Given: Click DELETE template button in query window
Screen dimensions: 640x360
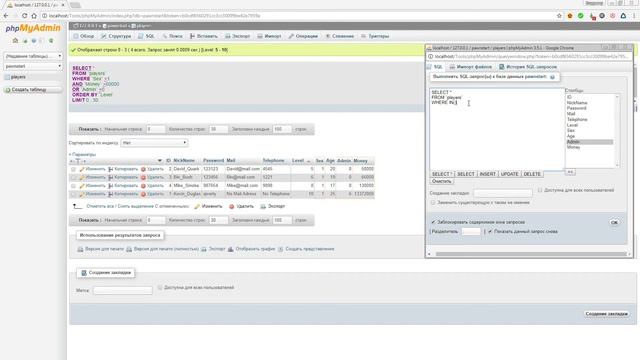Looking at the screenshot, I should click(532, 174).
